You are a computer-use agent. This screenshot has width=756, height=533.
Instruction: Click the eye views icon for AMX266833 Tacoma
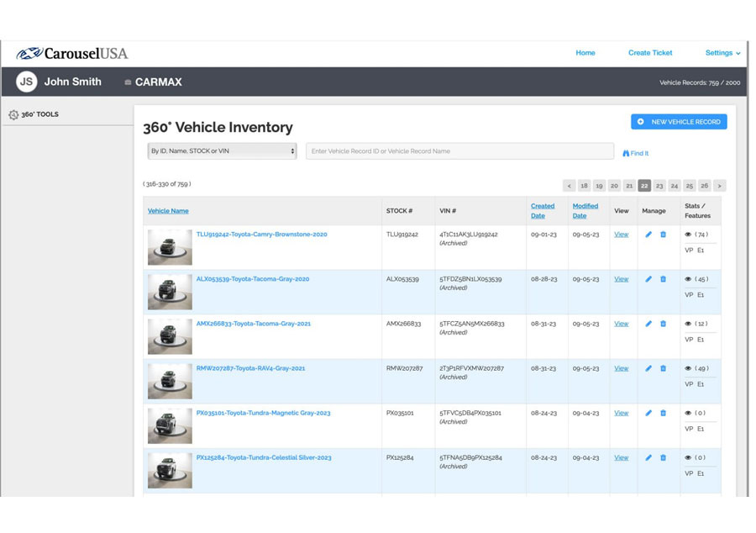click(x=688, y=324)
